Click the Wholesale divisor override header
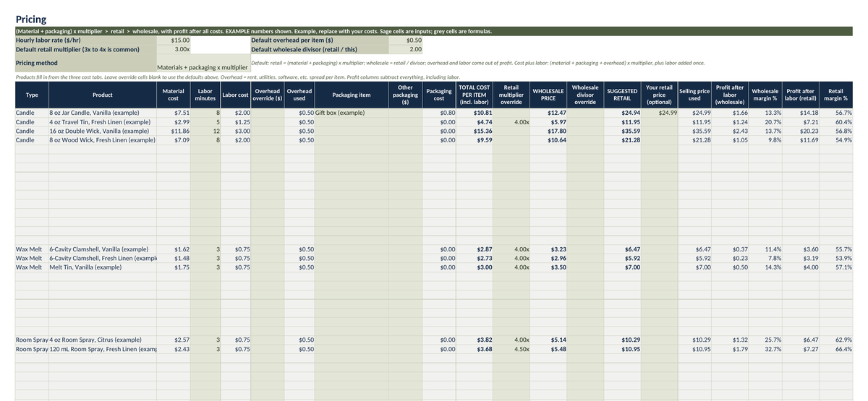Image resolution: width=868 pixels, height=401 pixels. click(x=584, y=95)
